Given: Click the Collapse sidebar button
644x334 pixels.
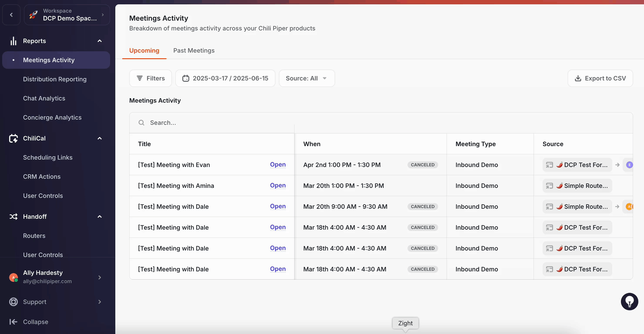Looking at the screenshot, I should point(29,322).
